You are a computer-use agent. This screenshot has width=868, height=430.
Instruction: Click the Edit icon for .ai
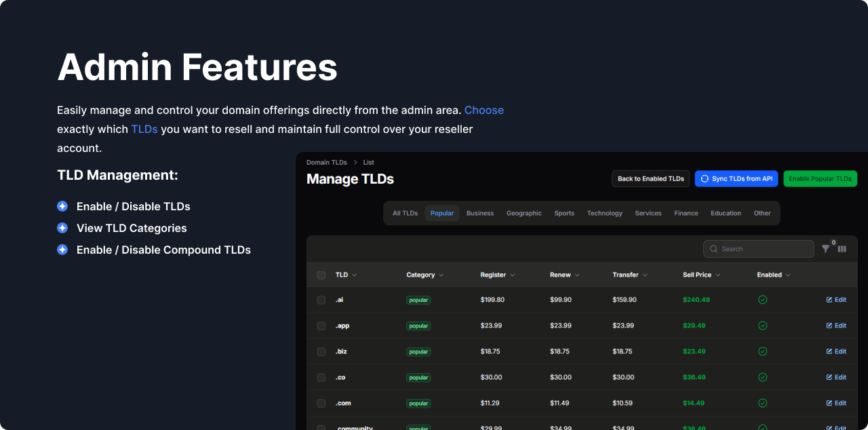[829, 300]
